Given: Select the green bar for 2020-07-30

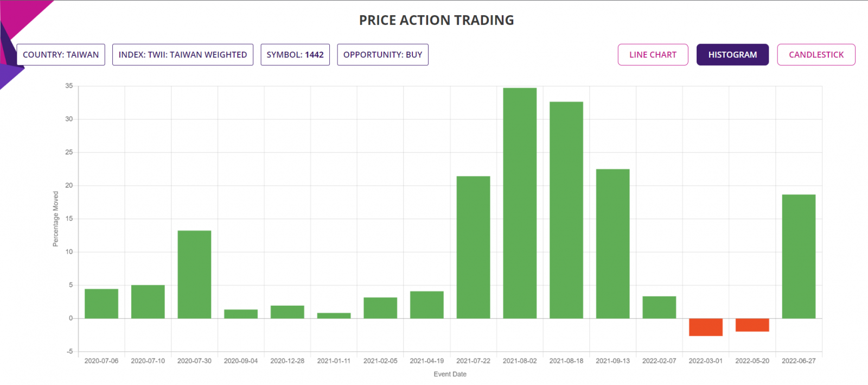Looking at the screenshot, I should pyautogui.click(x=194, y=274).
